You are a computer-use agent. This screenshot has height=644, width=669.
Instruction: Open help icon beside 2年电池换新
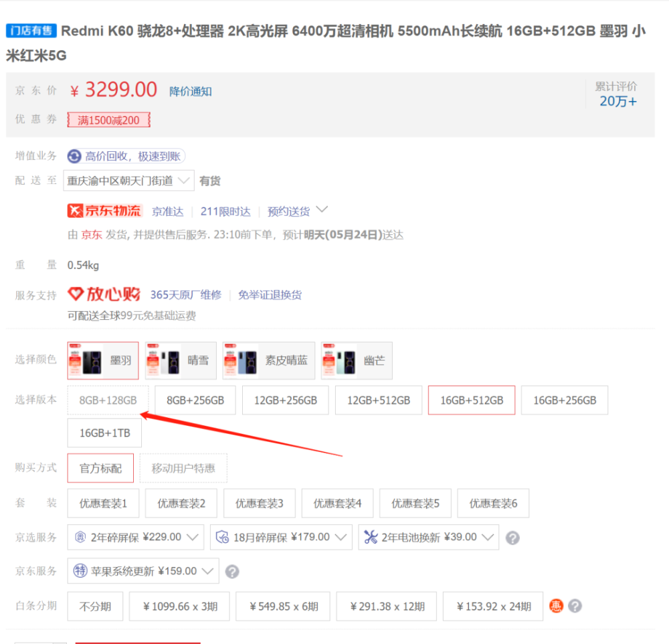(x=512, y=538)
